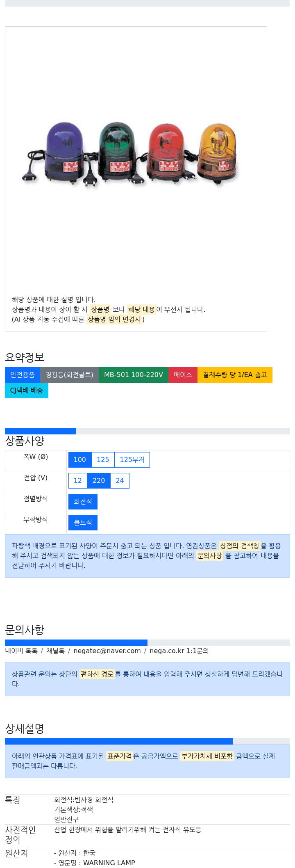Click the MB-501 100-220V model tag

[x=134, y=375]
